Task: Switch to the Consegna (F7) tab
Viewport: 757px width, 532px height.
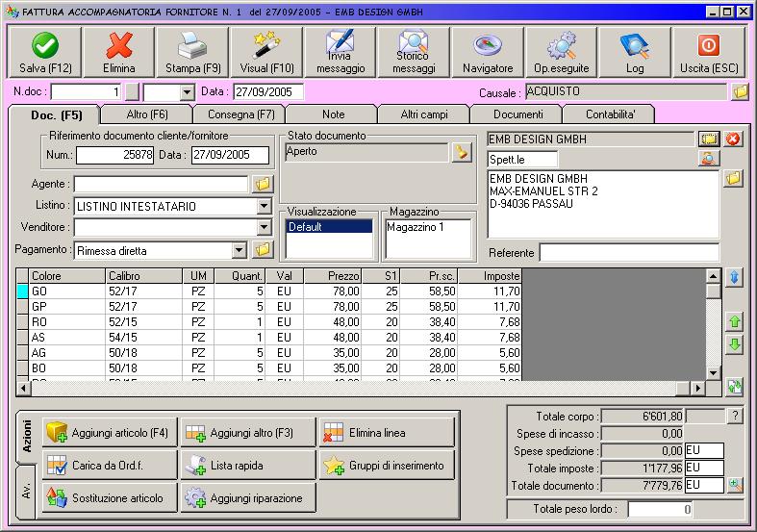Action: [x=241, y=114]
